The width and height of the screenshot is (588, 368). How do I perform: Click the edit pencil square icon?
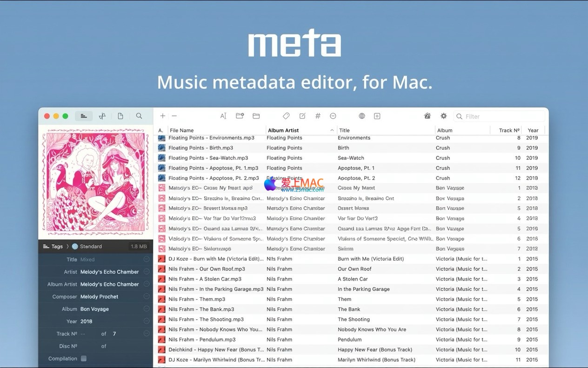[x=302, y=116]
